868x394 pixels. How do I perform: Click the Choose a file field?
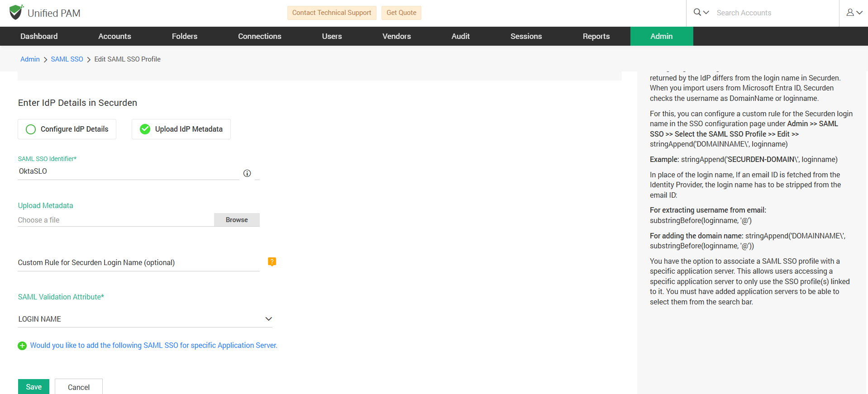116,220
